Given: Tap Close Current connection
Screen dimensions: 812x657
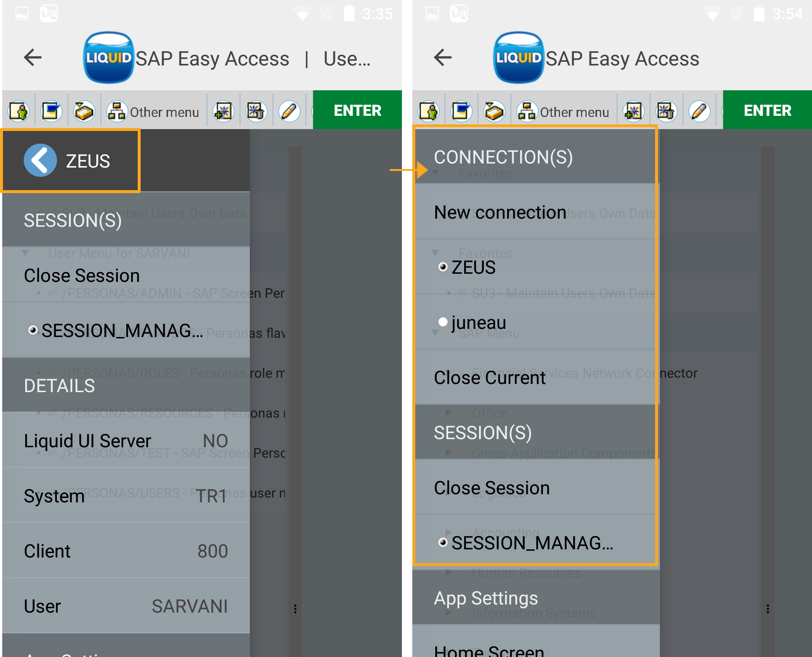Looking at the screenshot, I should pos(536,377).
